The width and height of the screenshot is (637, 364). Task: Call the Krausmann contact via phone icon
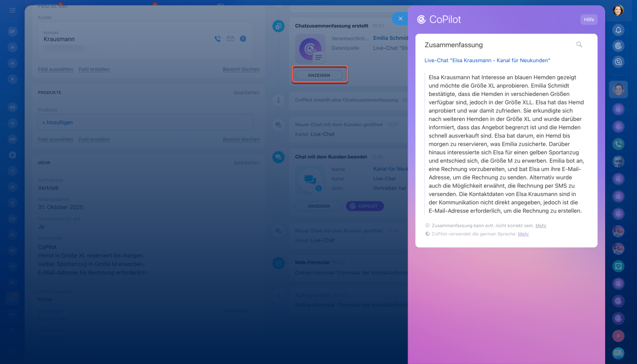217,38
